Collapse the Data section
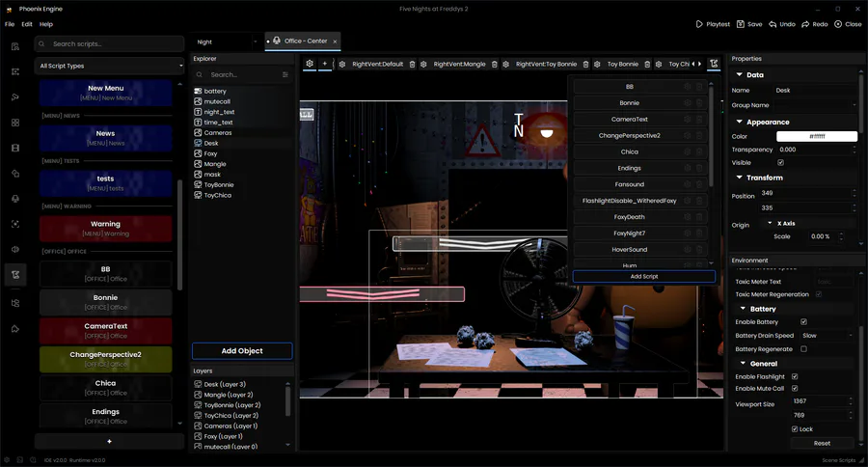The width and height of the screenshot is (868, 467). tap(739, 75)
